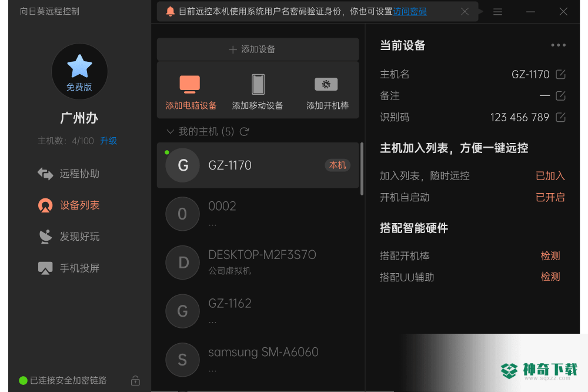The height and width of the screenshot is (392, 588).
Task: Edit the 备注 remark field
Action: click(560, 96)
